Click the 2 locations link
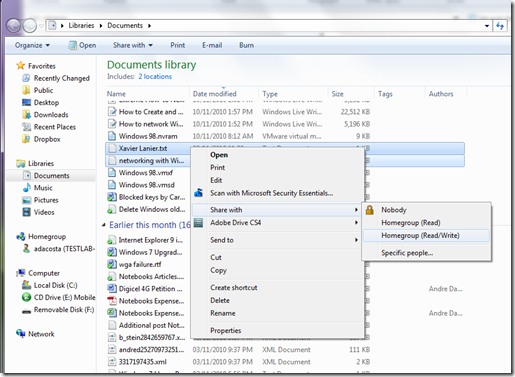 (x=155, y=77)
